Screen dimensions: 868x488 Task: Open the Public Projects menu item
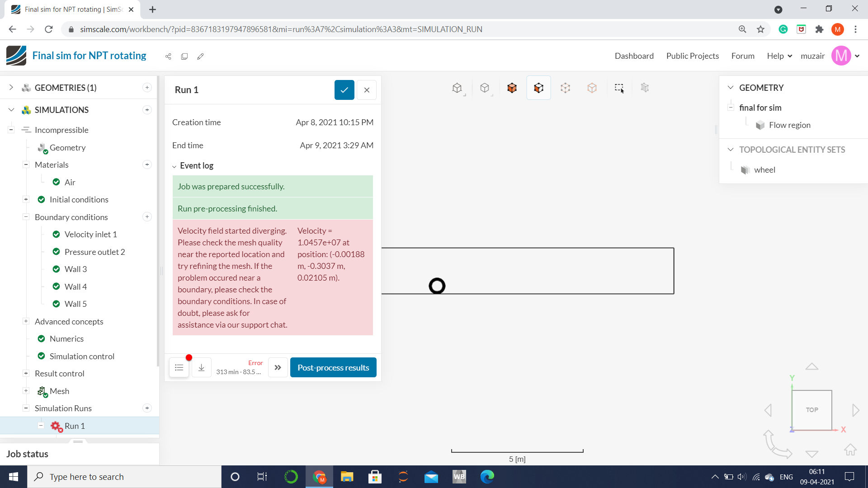coord(692,56)
